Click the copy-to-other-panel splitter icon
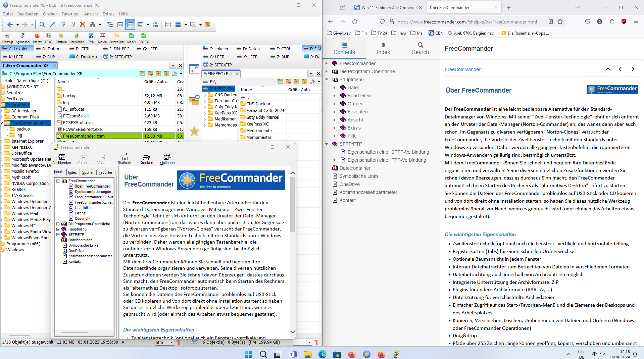This screenshot has height=359, width=644. [194, 69]
